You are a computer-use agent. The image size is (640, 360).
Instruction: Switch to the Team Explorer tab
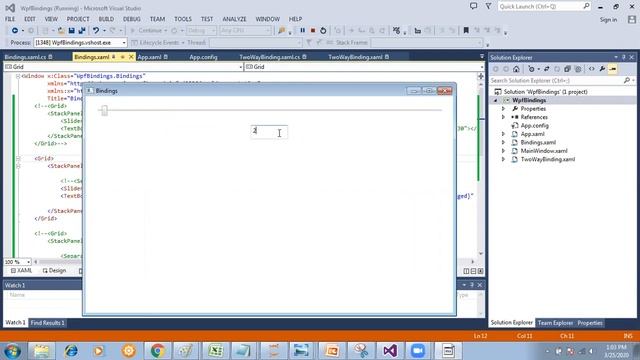(x=555, y=323)
